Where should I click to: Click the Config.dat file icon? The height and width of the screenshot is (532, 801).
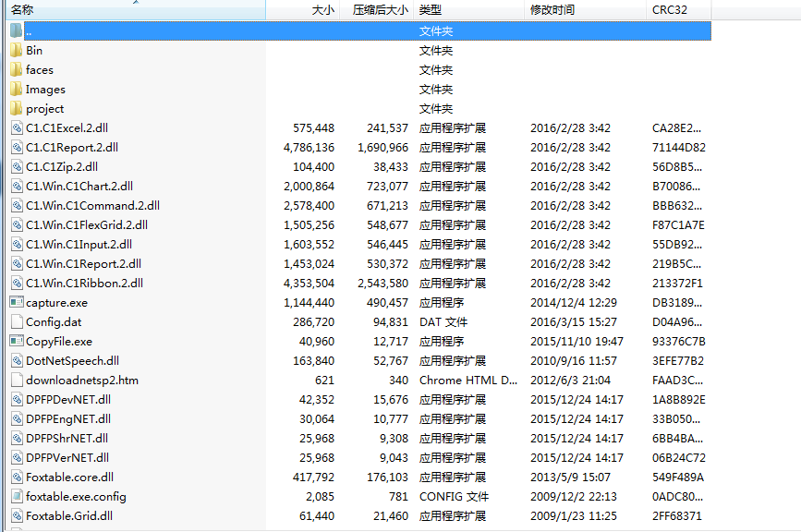click(x=17, y=322)
